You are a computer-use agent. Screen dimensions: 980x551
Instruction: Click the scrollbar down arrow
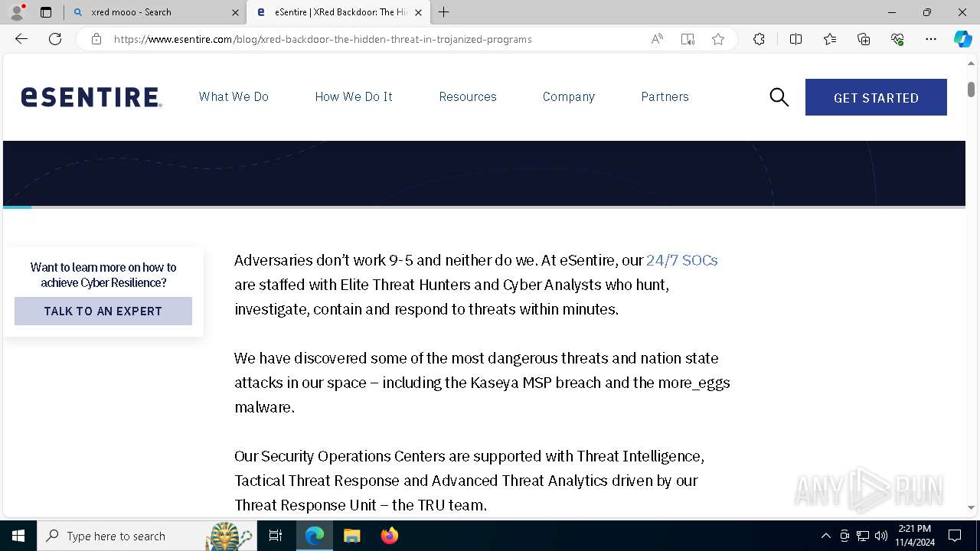971,507
